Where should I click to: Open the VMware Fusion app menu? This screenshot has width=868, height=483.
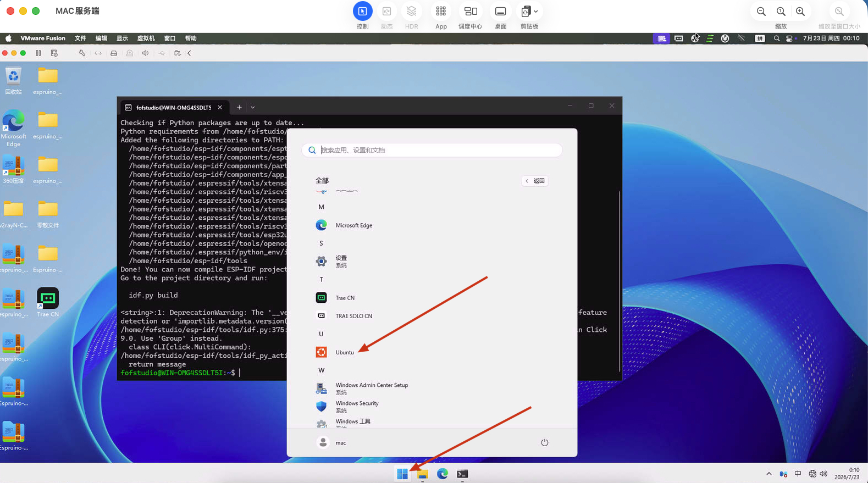43,38
